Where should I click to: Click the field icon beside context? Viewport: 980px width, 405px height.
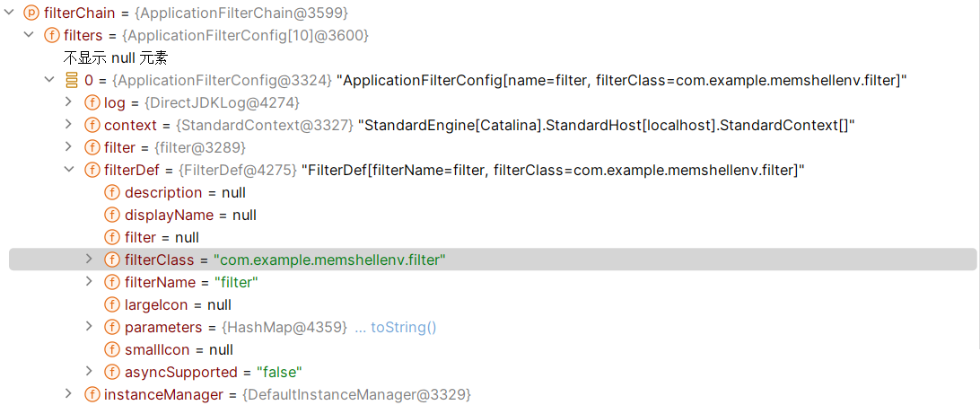[92, 125]
